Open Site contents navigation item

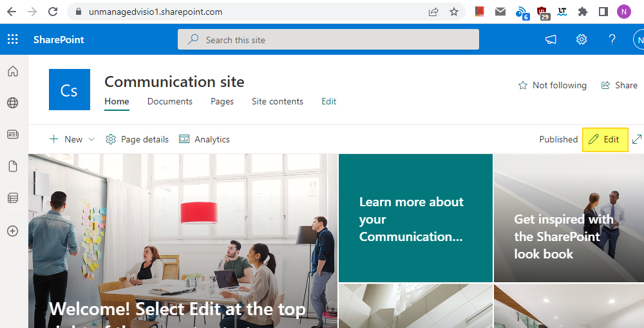277,101
